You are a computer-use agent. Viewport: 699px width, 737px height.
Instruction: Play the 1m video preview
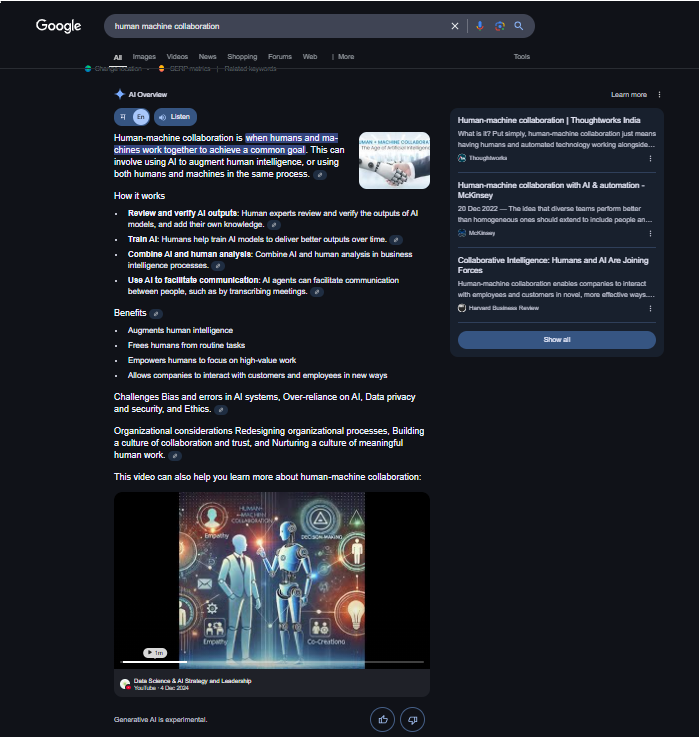pos(155,653)
